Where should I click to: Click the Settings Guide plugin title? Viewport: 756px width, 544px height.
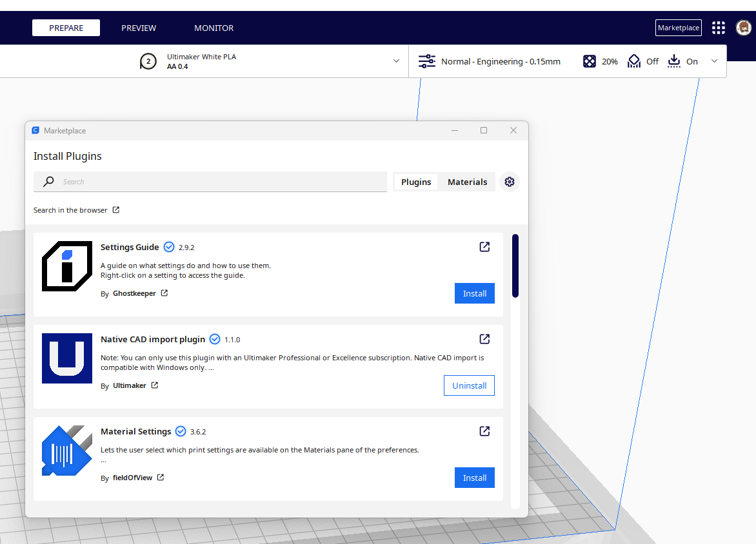point(130,248)
